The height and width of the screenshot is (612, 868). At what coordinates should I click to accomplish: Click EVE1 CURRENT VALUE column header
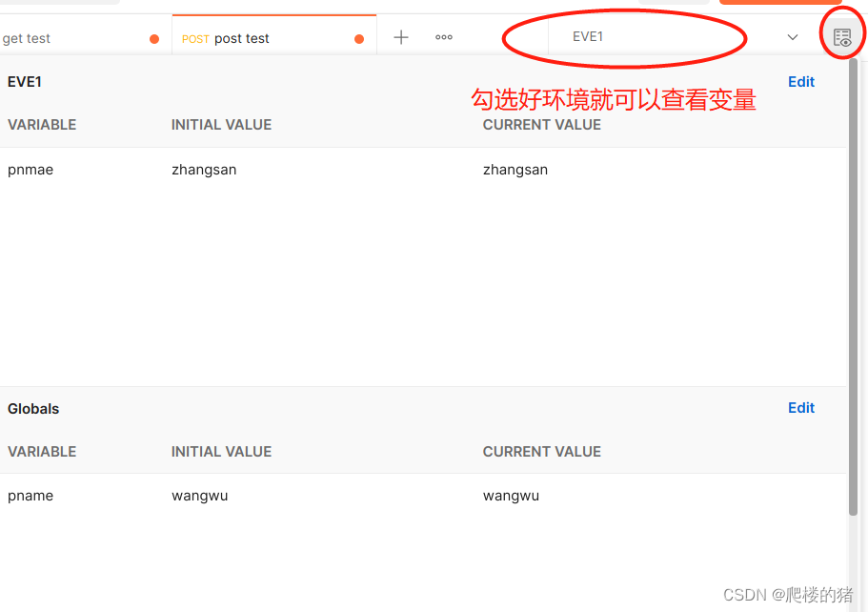[541, 125]
